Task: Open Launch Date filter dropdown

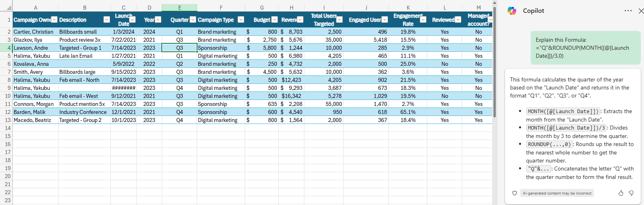Action: (x=133, y=20)
